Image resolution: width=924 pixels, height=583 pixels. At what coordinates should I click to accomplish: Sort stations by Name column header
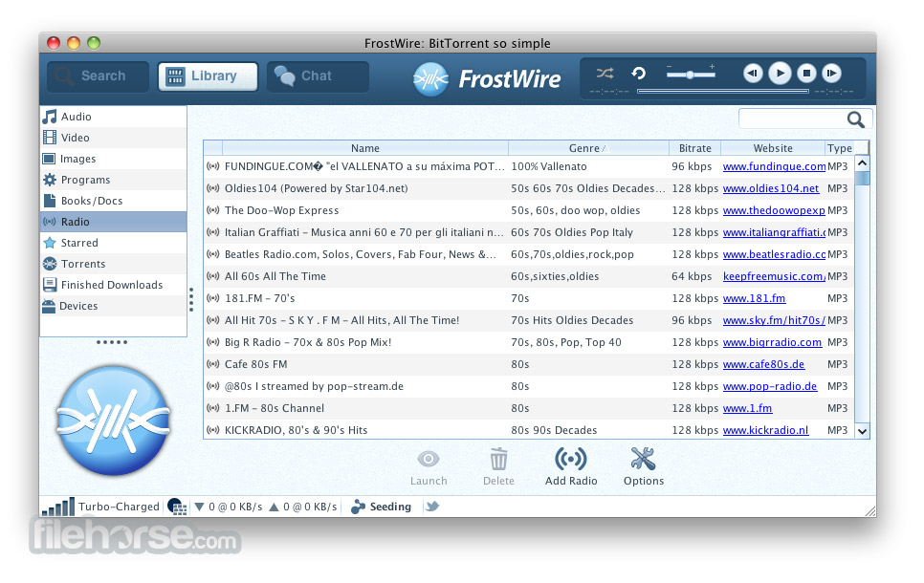[x=365, y=148]
